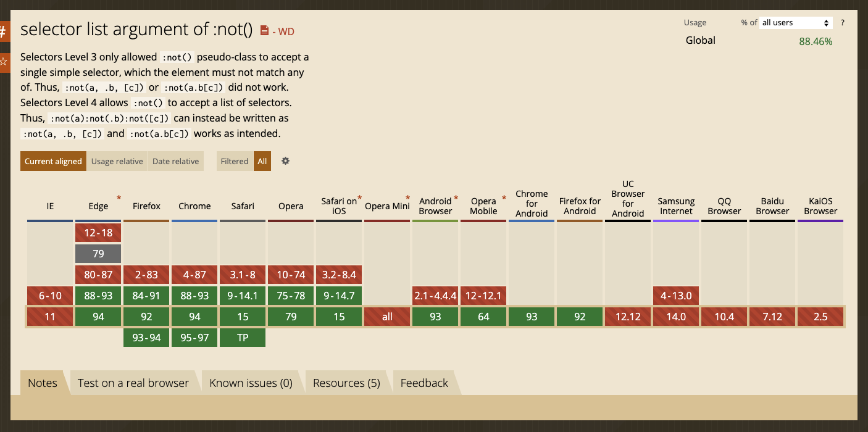Open the all users dropdown

click(x=796, y=23)
